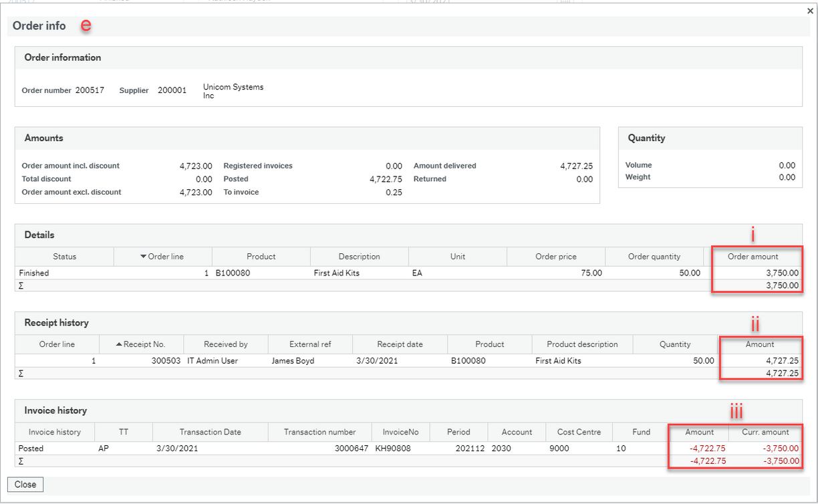Screen dimensions: 818x504
Task: Select the Posted row in Invoice history
Action: pyautogui.click(x=31, y=448)
